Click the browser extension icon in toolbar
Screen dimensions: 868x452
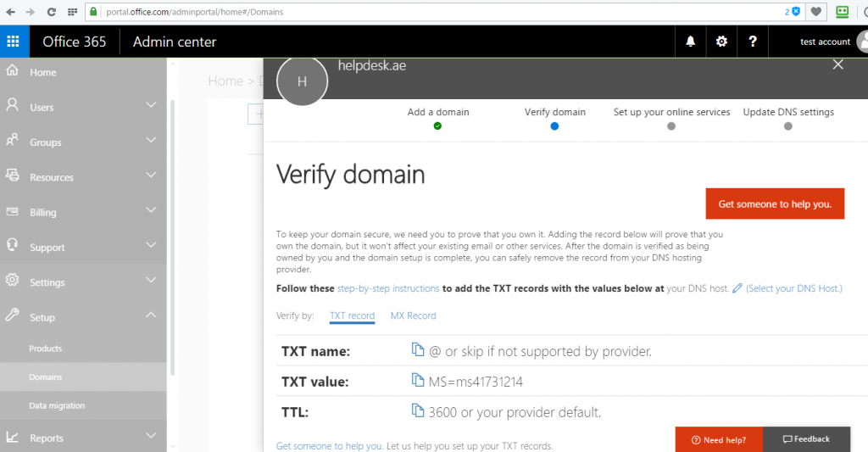coord(842,12)
